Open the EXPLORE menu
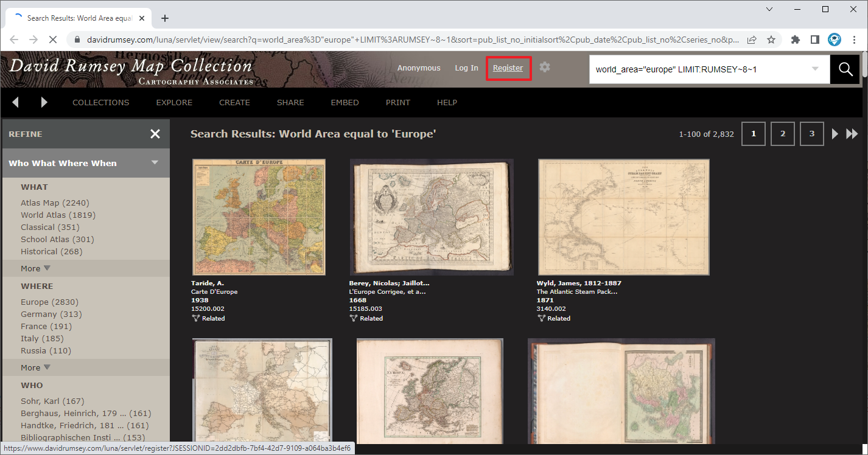Viewport: 868px width, 455px height. 174,102
